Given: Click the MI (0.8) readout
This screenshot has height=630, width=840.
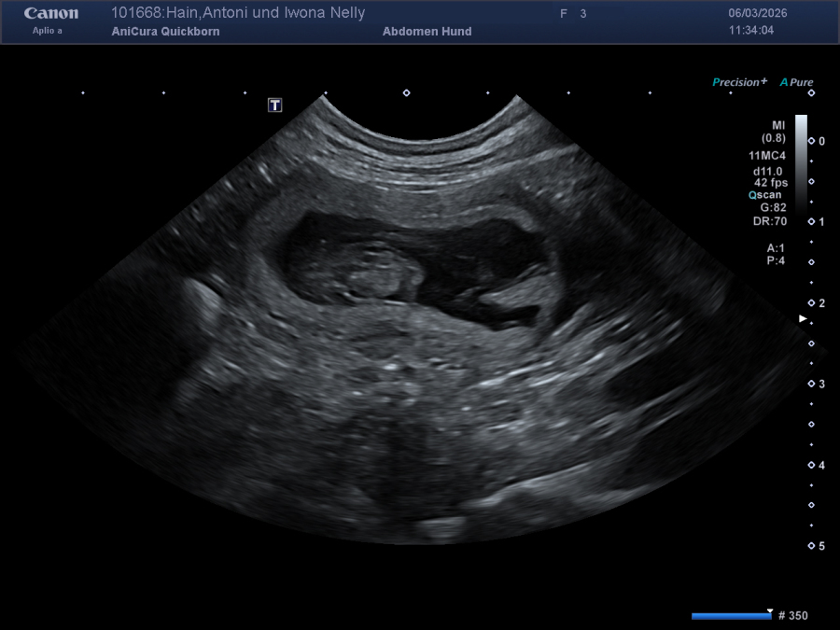Looking at the screenshot, I should tap(773, 132).
